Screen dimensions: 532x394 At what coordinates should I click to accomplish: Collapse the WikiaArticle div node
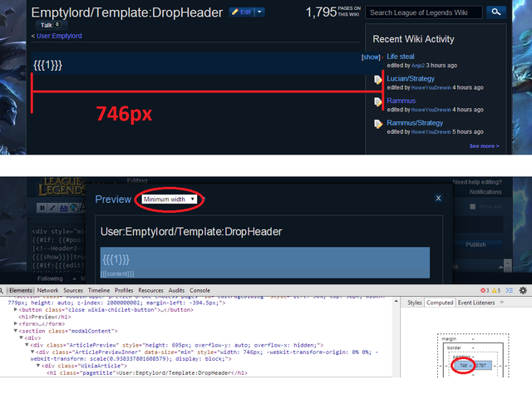tap(38, 366)
